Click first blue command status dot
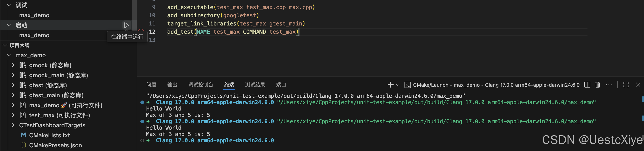Screen dimensions: 644x151 [142, 102]
